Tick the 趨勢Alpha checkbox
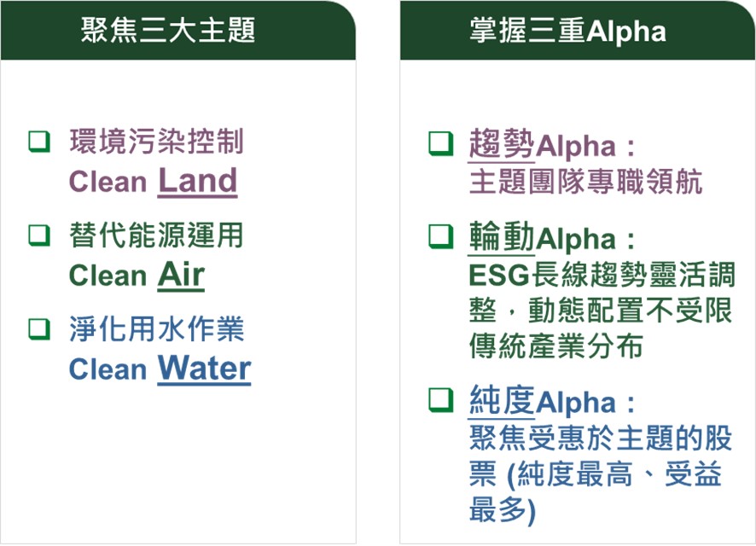The height and width of the screenshot is (546, 756). [441, 143]
